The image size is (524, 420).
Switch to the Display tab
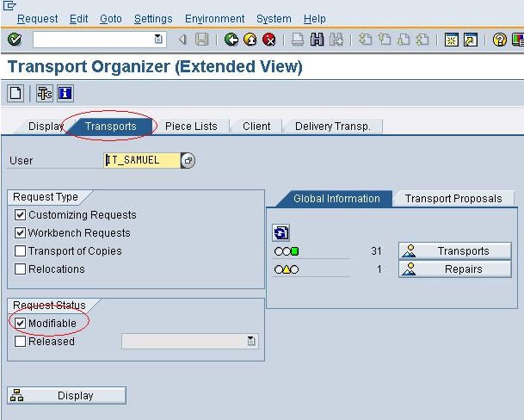[x=45, y=127]
